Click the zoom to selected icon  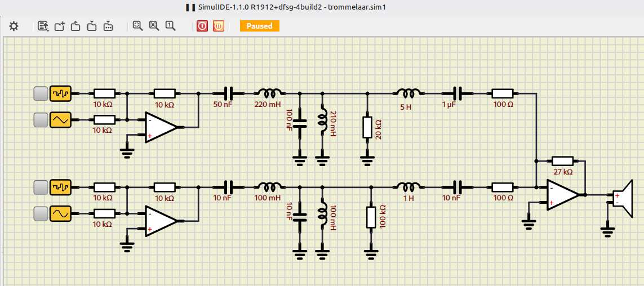point(154,26)
